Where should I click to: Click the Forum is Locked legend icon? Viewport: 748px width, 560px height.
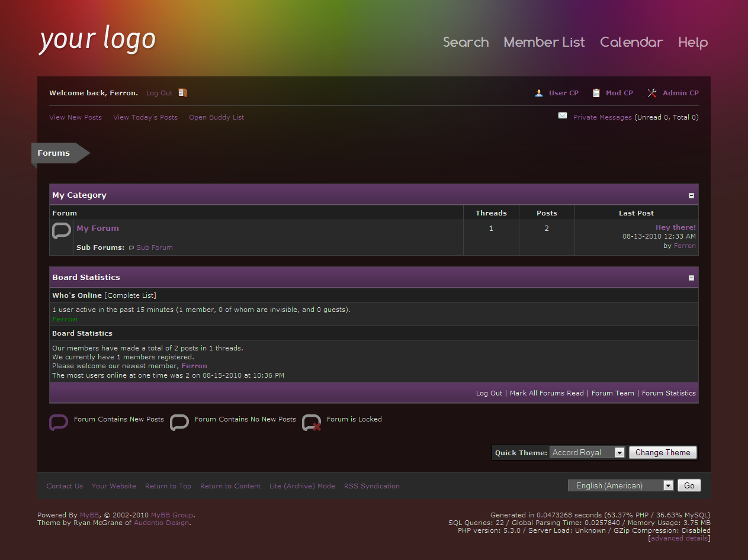[312, 423]
